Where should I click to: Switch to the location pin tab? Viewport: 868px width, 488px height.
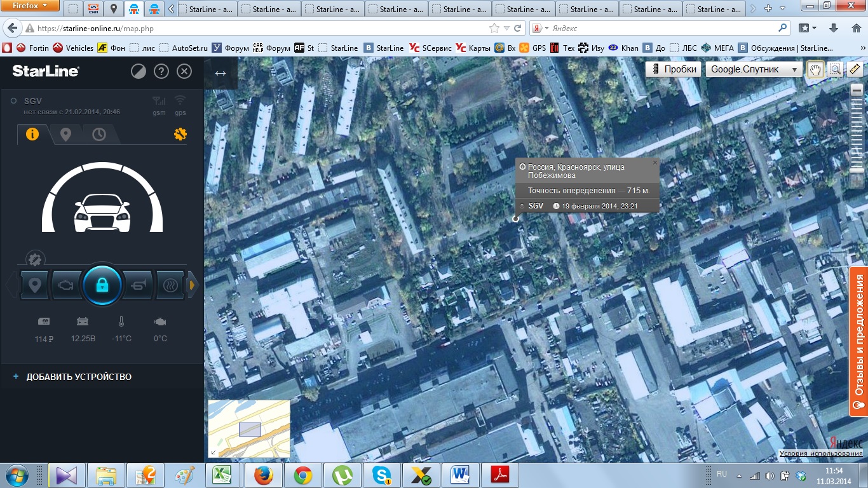coord(65,134)
